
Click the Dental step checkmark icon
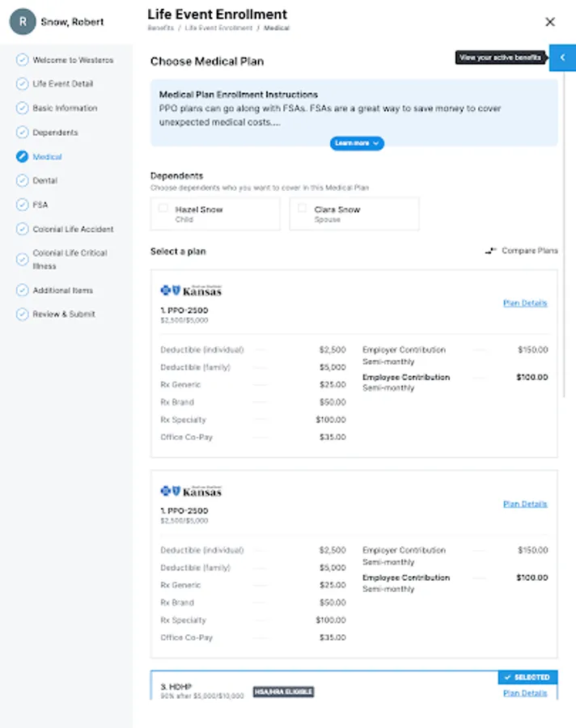(x=22, y=181)
